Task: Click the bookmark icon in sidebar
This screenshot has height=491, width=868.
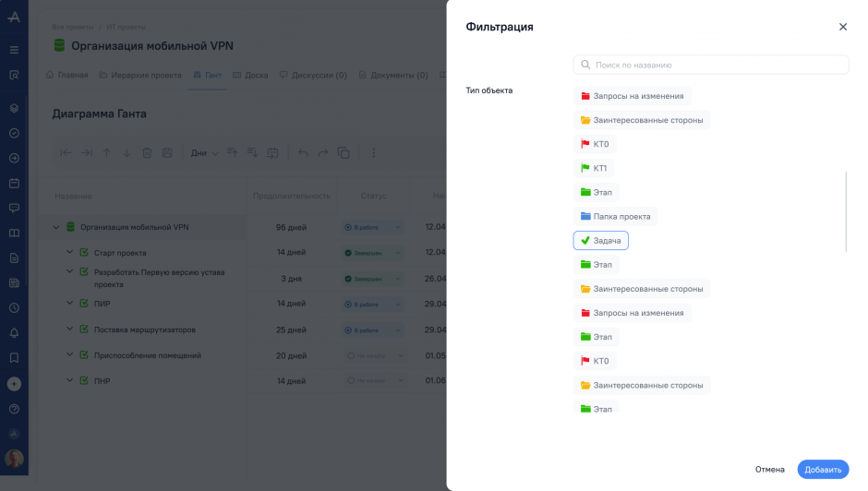Action: coord(14,357)
